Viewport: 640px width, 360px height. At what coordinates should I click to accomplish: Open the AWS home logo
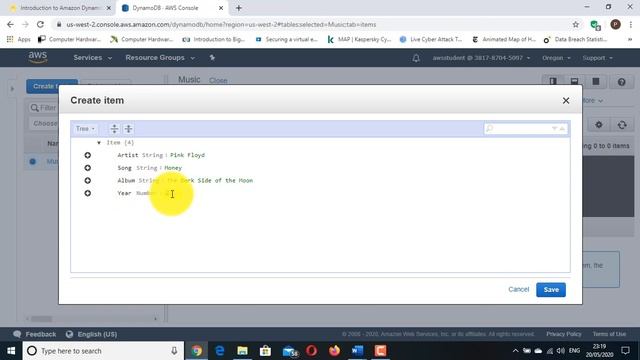(38, 58)
